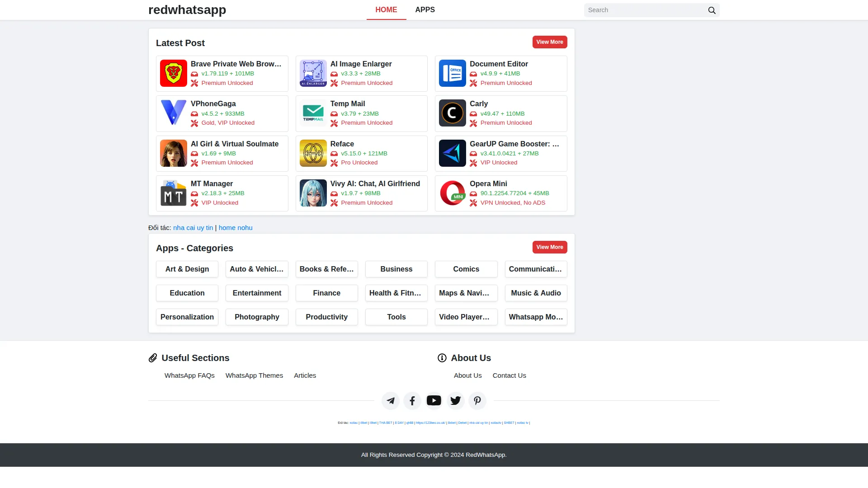Screen dimensions: 868x488
Task: Open the Brave Private Web Browser app icon
Action: tap(174, 73)
